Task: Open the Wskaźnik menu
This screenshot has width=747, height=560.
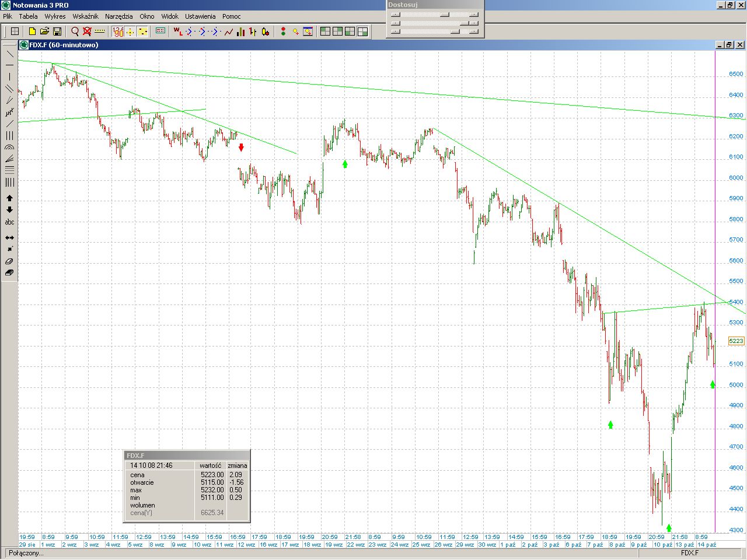Action: (85, 16)
